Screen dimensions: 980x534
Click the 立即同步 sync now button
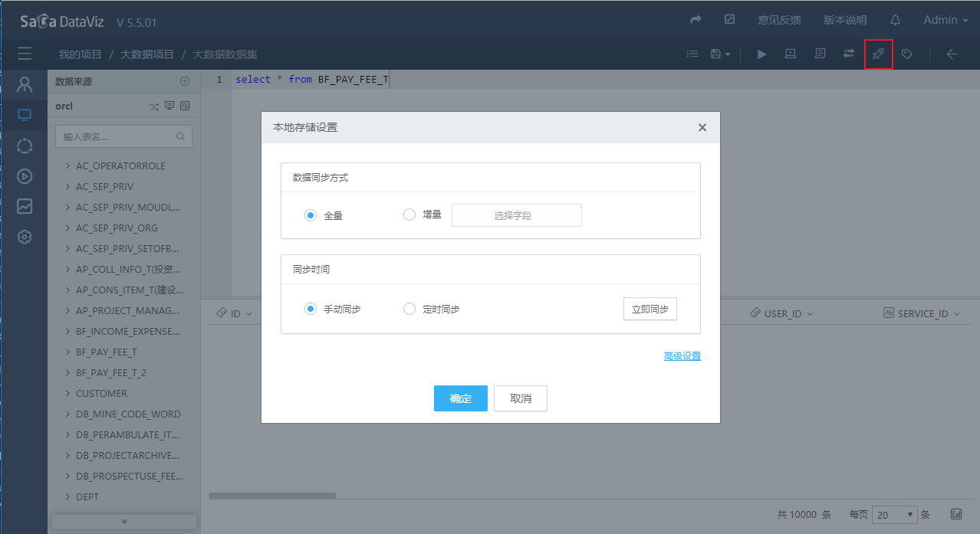point(650,309)
